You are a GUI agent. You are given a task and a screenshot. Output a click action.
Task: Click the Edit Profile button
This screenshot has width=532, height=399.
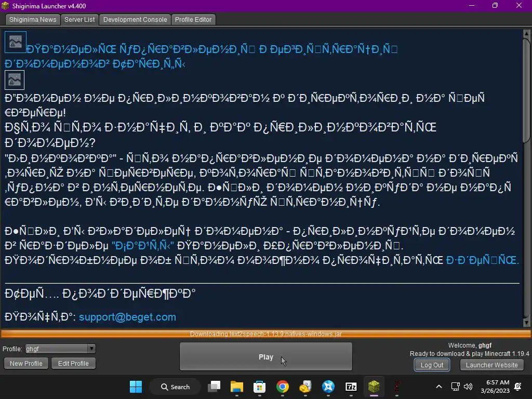pyautogui.click(x=73, y=363)
